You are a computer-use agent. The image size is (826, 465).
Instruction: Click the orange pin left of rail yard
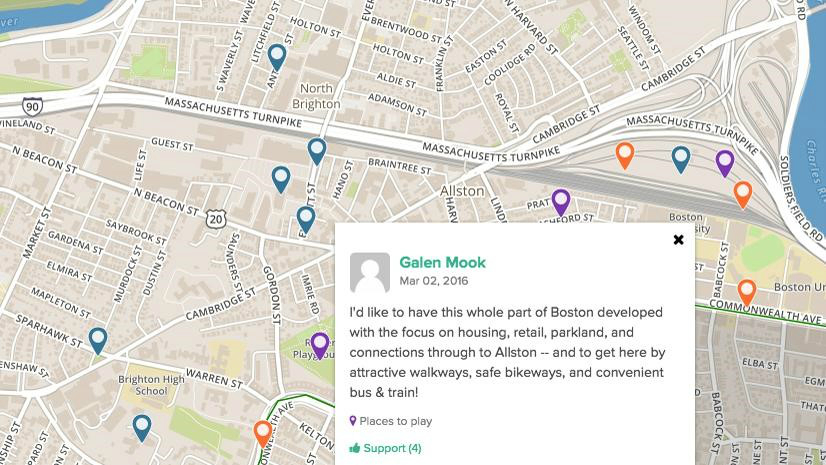click(625, 155)
